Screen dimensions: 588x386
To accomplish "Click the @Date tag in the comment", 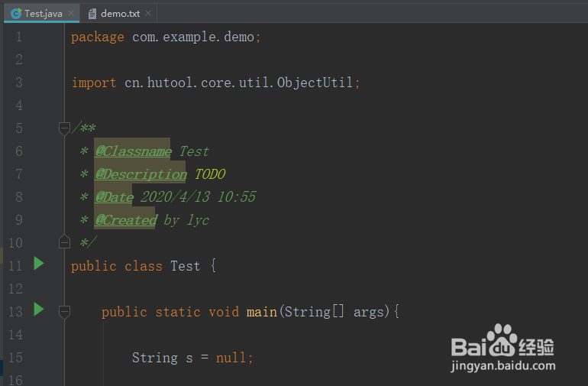I will (x=114, y=197).
